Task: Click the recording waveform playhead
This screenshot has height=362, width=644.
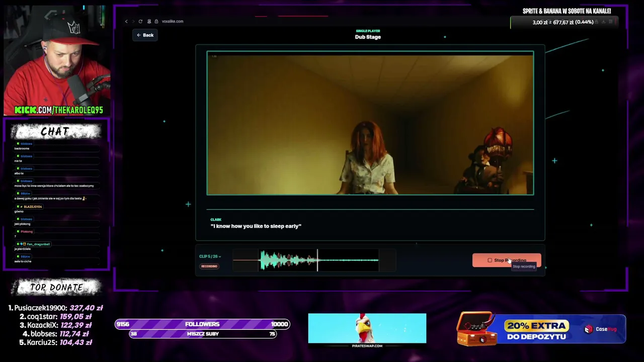Action: pyautogui.click(x=317, y=260)
